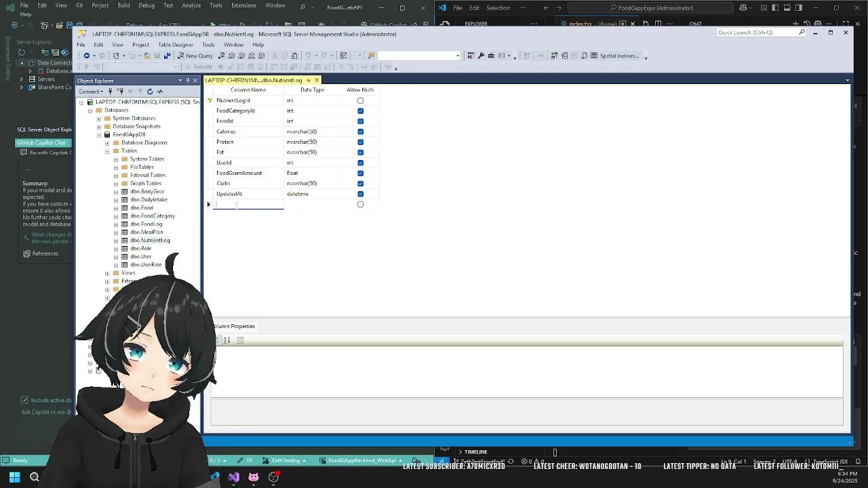Image resolution: width=868 pixels, height=488 pixels.
Task: Toggle Allow Nulls for UpdatedAt
Action: [x=360, y=194]
